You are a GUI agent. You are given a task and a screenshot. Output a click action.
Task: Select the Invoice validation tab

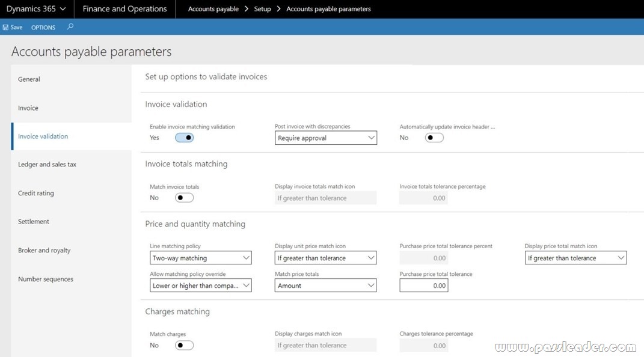(71, 136)
